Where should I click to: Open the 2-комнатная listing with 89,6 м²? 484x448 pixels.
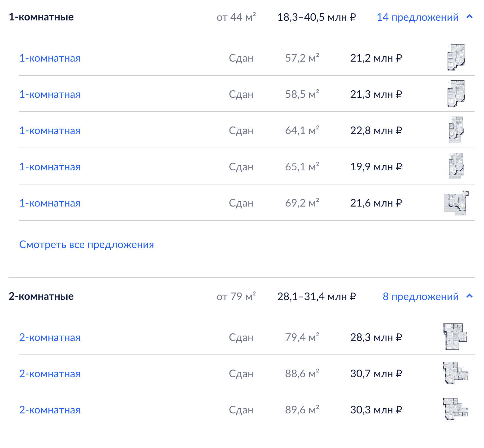click(50, 410)
